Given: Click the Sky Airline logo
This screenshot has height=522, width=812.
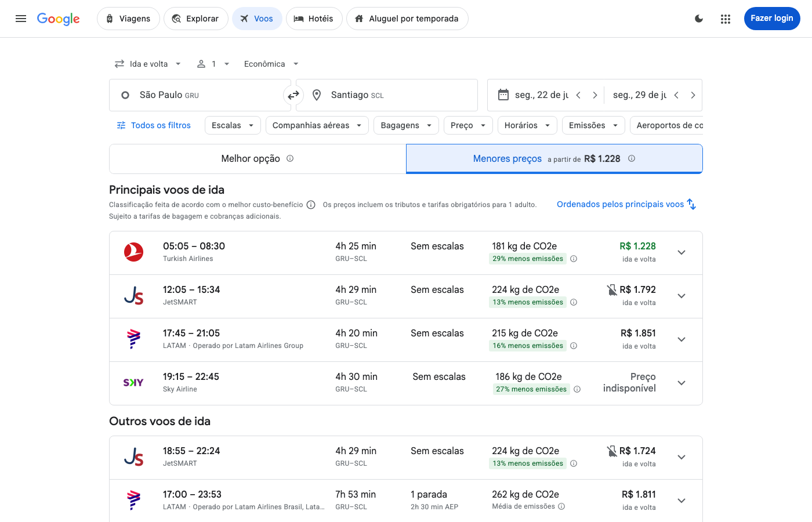Looking at the screenshot, I should pos(133,383).
